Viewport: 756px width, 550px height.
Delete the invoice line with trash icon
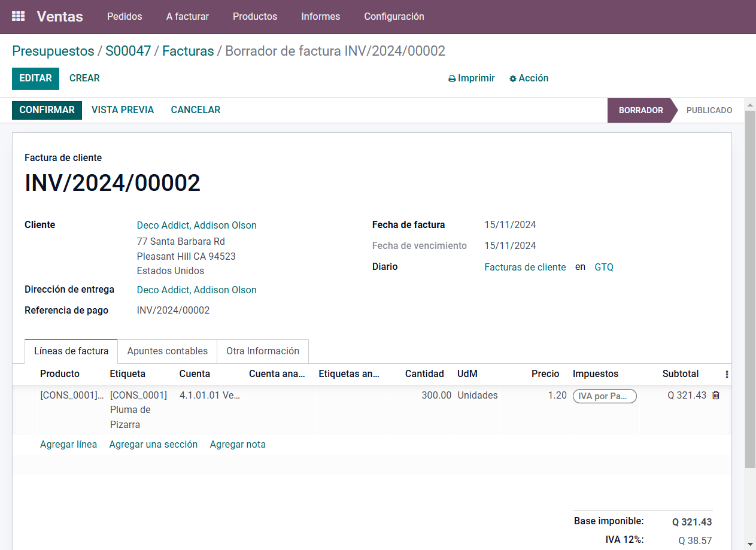click(x=715, y=396)
